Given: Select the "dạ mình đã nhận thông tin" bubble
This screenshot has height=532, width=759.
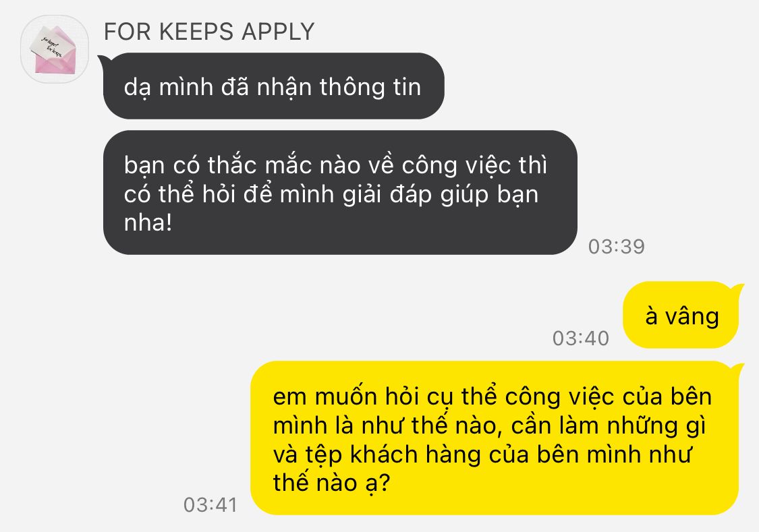Looking at the screenshot, I should [273, 86].
